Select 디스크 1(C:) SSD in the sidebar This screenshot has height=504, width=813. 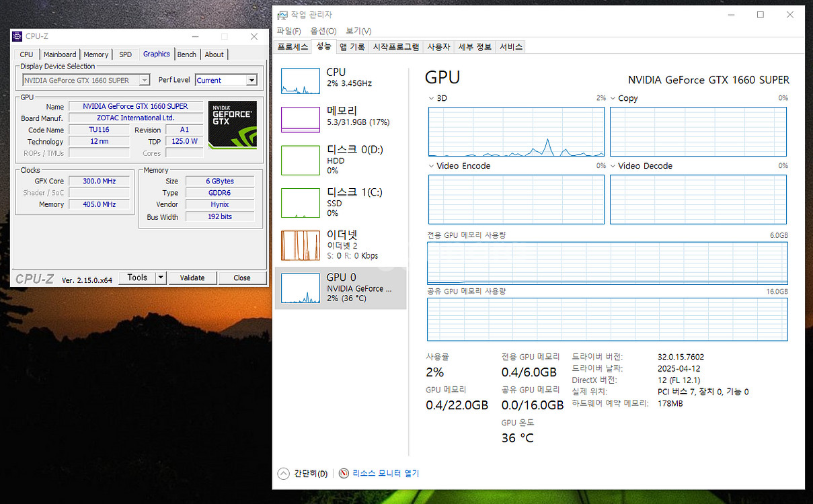(341, 202)
